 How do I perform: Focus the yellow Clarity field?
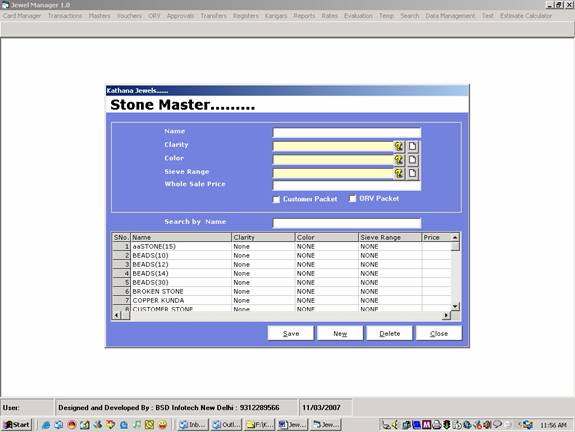coord(333,147)
